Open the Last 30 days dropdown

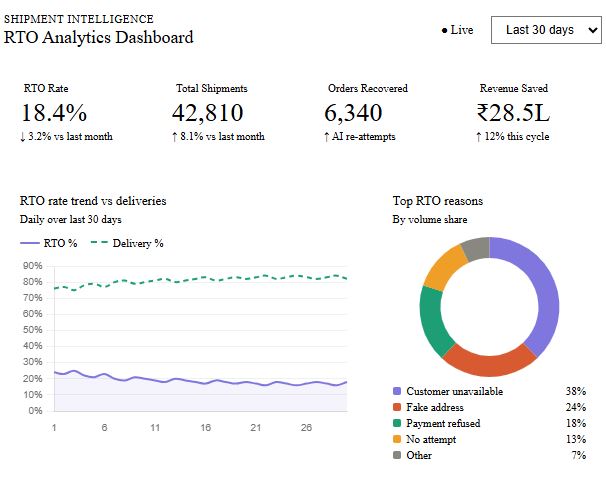coord(546,30)
